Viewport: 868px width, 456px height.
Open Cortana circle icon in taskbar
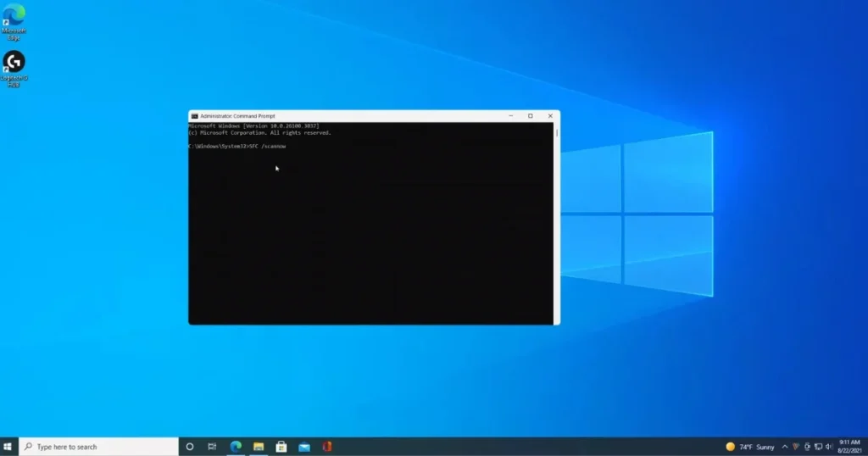tap(190, 447)
